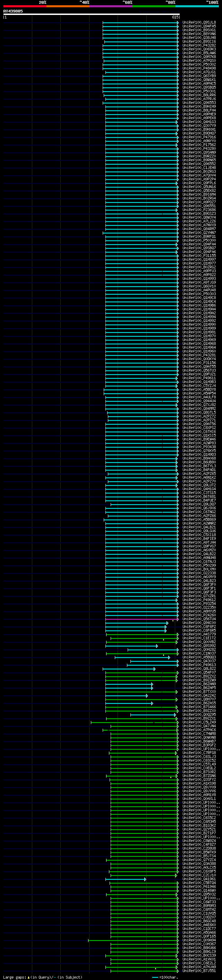Select hit label UniRef100_Q96553
The image size is (222, 980).
[199, 103]
